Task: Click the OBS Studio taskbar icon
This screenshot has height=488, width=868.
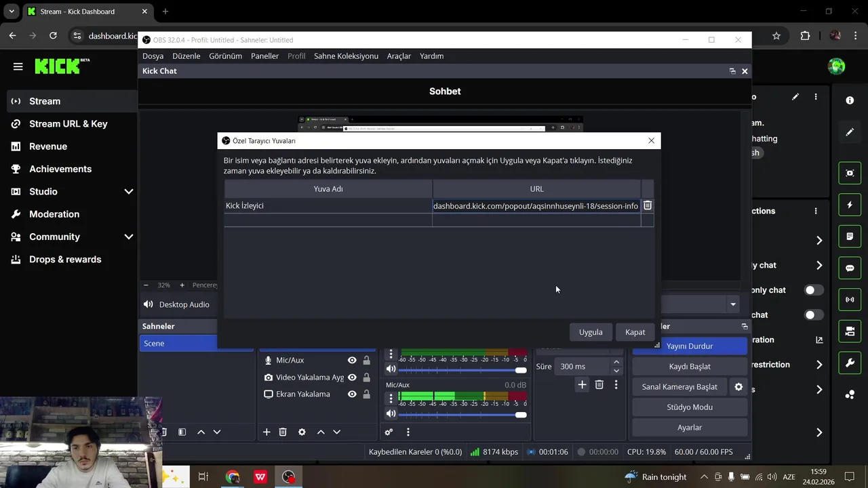Action: point(289,477)
